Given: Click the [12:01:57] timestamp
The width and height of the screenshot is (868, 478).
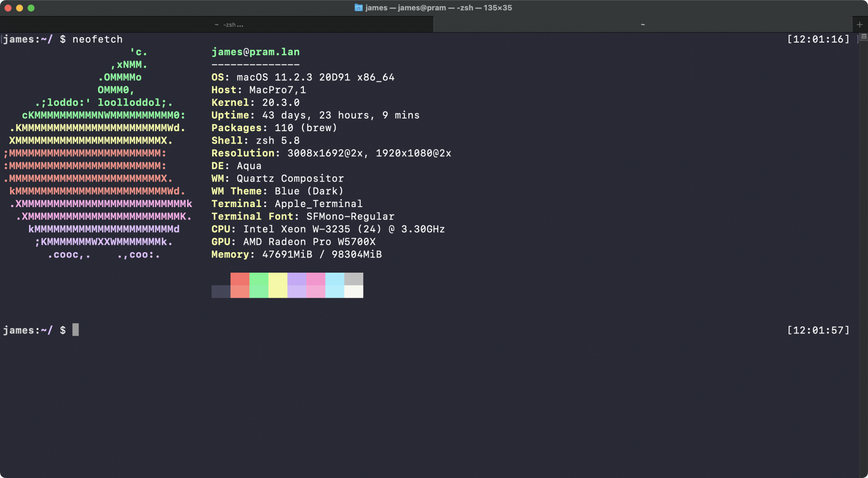Looking at the screenshot, I should 818,330.
